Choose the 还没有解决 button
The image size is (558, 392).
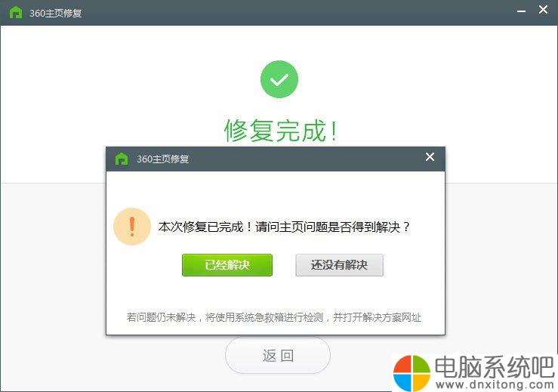[x=339, y=265]
